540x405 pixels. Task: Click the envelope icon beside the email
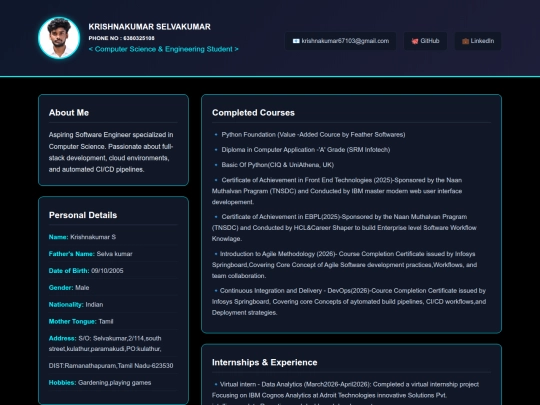point(296,41)
